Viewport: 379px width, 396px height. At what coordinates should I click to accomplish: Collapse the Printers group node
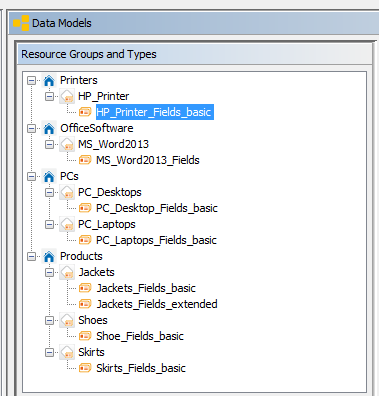click(x=31, y=80)
